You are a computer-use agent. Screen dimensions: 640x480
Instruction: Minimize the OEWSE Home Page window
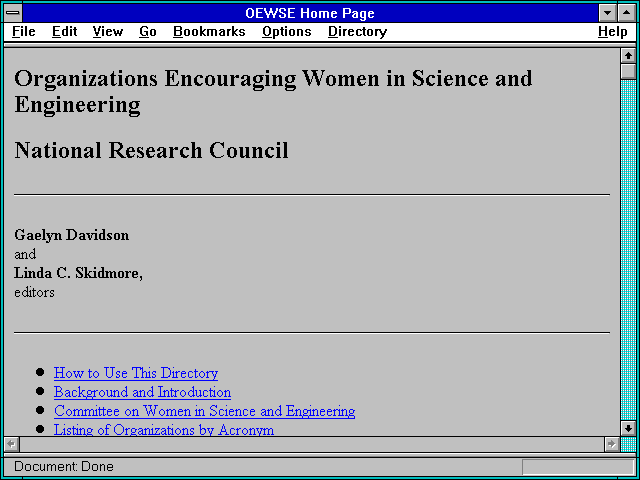(x=607, y=13)
